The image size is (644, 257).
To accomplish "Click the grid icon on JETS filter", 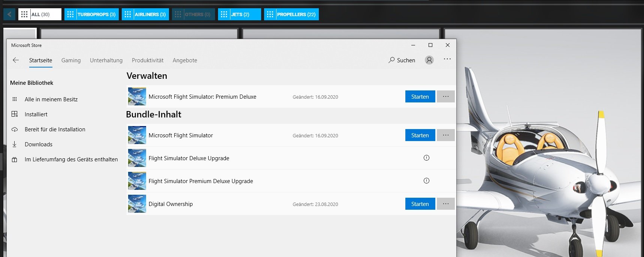I will click(x=224, y=14).
